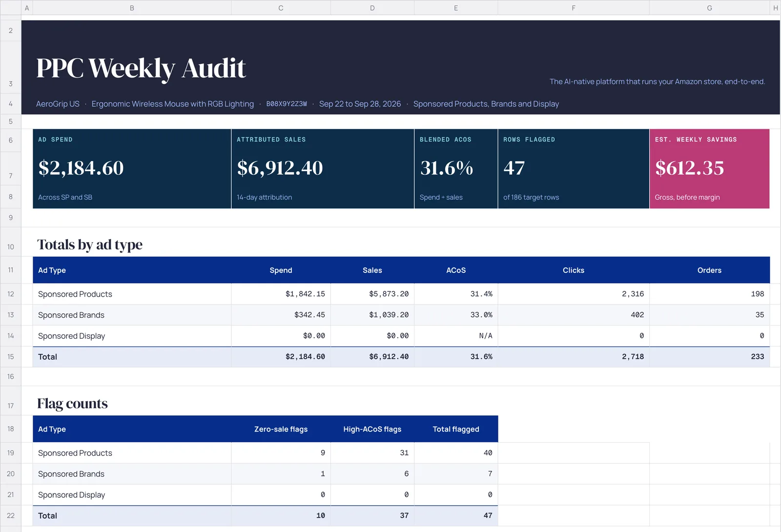Click the 31.6% blended ACoS card value
The width and height of the screenshot is (781, 532).
(x=447, y=168)
